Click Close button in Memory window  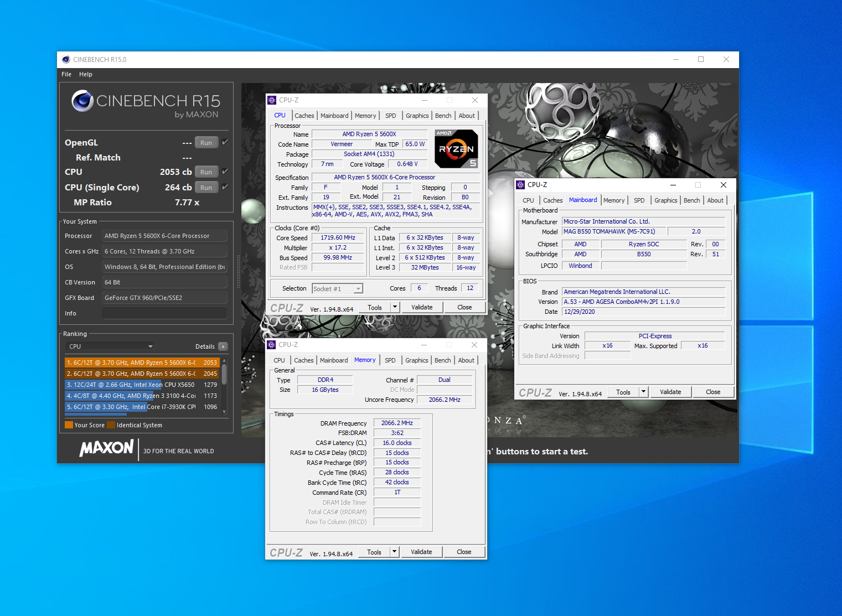tap(464, 552)
